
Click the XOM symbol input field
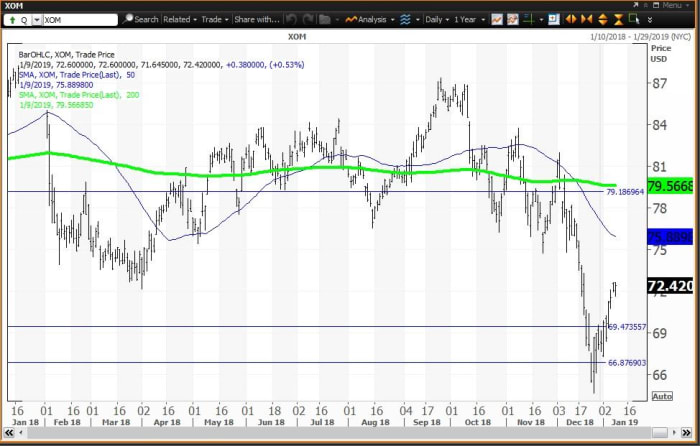click(80, 19)
